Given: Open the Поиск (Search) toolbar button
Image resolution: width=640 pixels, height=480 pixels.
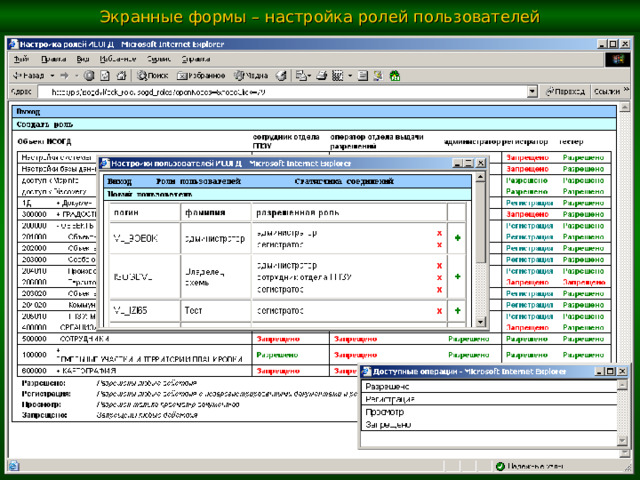Looking at the screenshot, I should click(x=153, y=76).
